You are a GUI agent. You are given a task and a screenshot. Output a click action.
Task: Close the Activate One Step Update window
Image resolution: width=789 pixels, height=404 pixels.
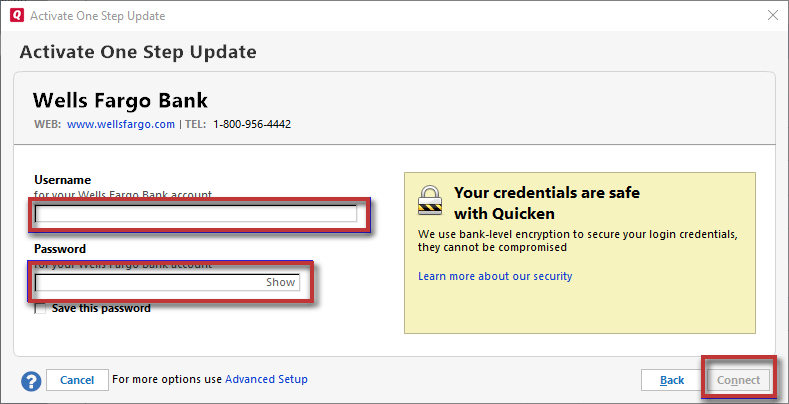pyautogui.click(x=772, y=16)
